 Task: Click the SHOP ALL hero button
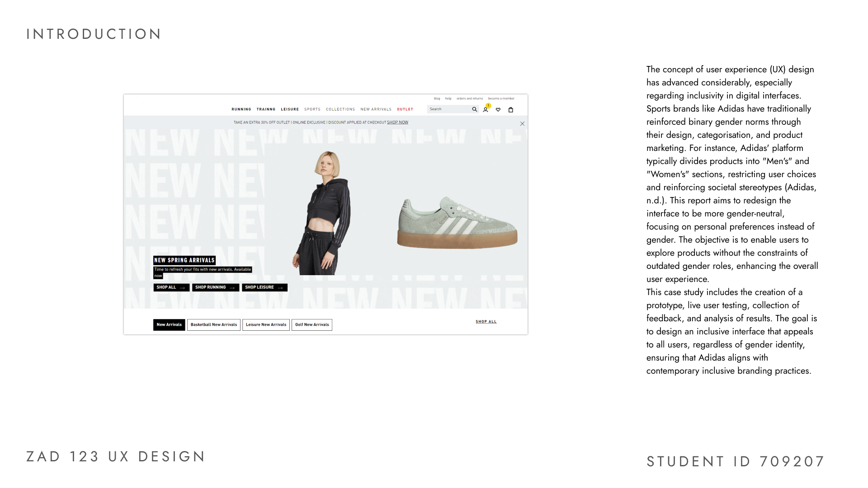(x=171, y=287)
